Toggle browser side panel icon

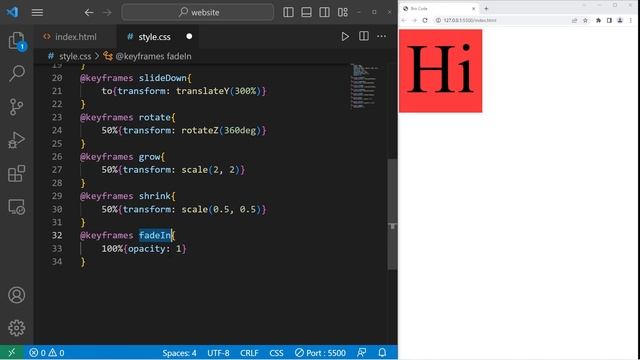pyautogui.click(x=609, y=20)
